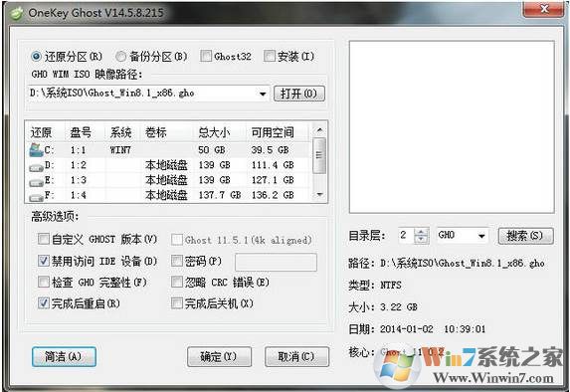Click the partition list scrollbar thumb
The image size is (570, 392).
(319, 155)
